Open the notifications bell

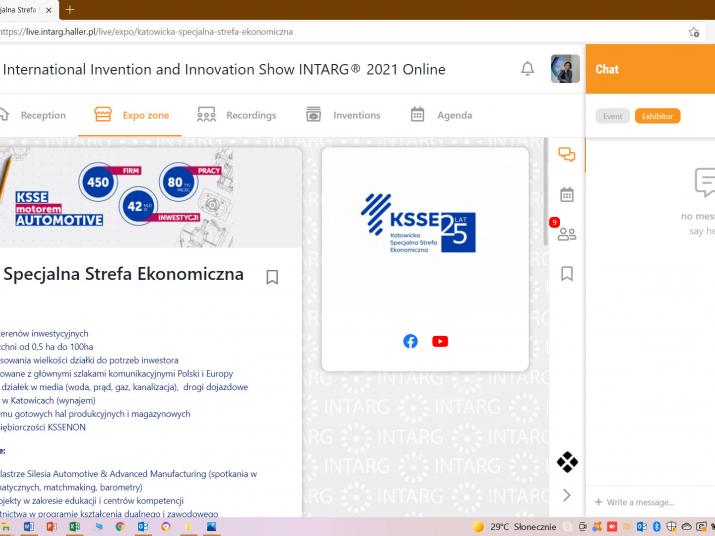(x=527, y=69)
